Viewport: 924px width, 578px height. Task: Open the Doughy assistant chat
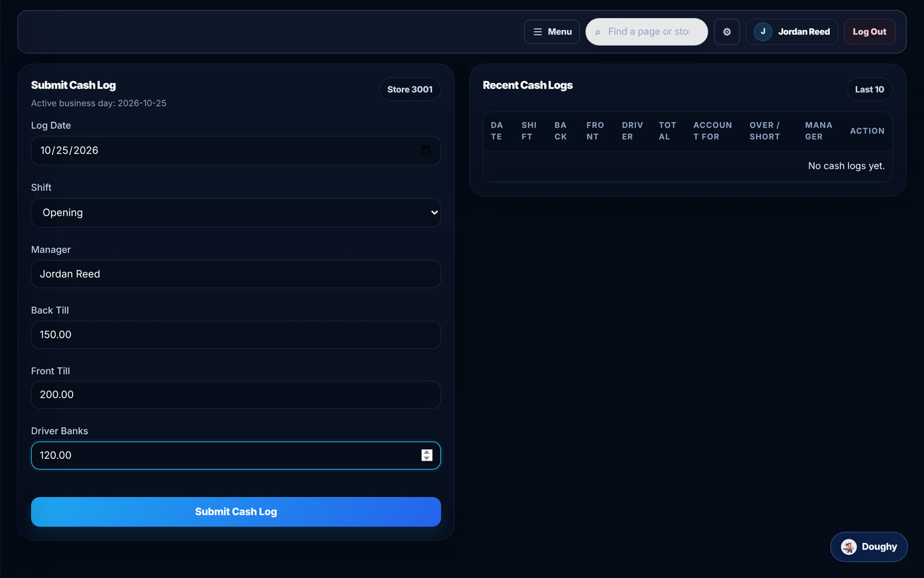click(x=869, y=547)
